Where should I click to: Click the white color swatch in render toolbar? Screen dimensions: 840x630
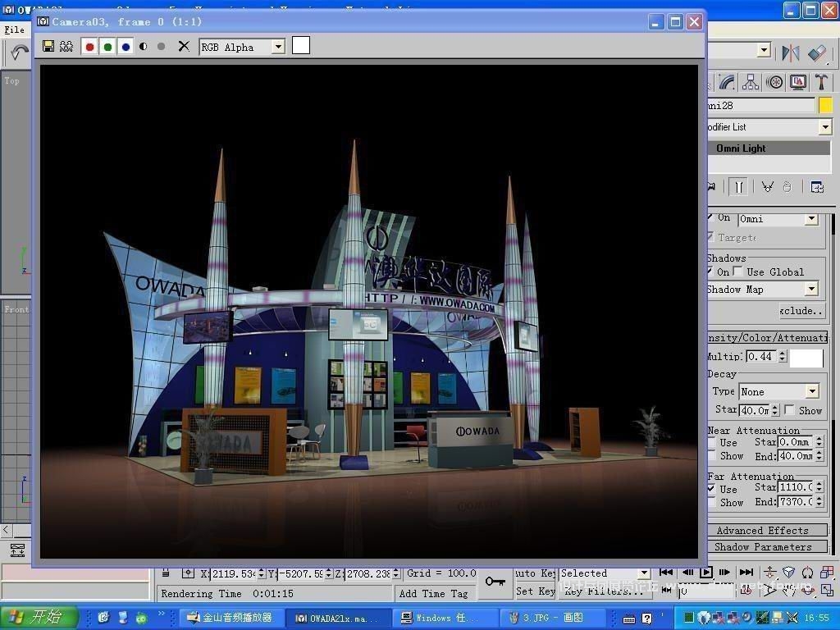click(300, 46)
